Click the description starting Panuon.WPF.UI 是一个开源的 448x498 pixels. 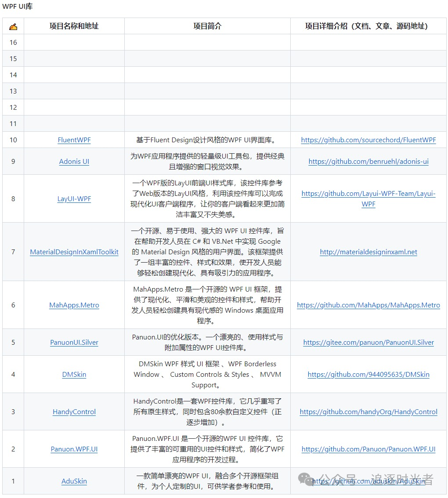[x=207, y=449]
